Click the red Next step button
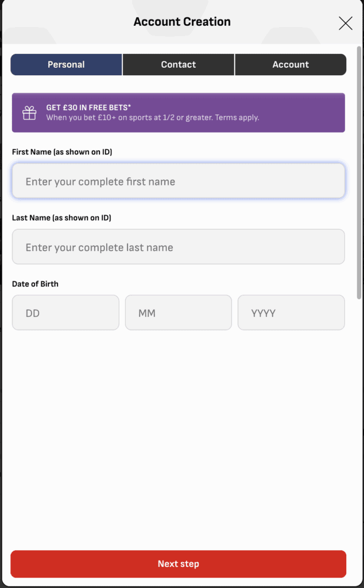The image size is (364, 588). [179, 564]
